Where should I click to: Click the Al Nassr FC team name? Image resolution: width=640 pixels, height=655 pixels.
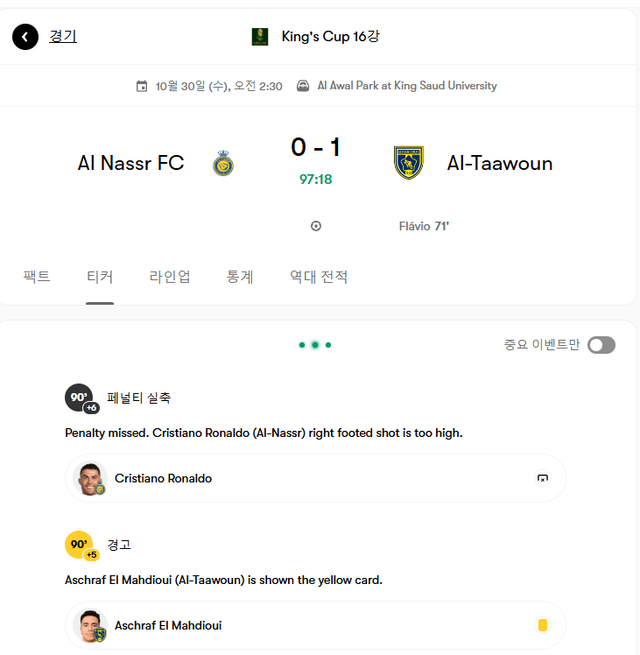(131, 163)
